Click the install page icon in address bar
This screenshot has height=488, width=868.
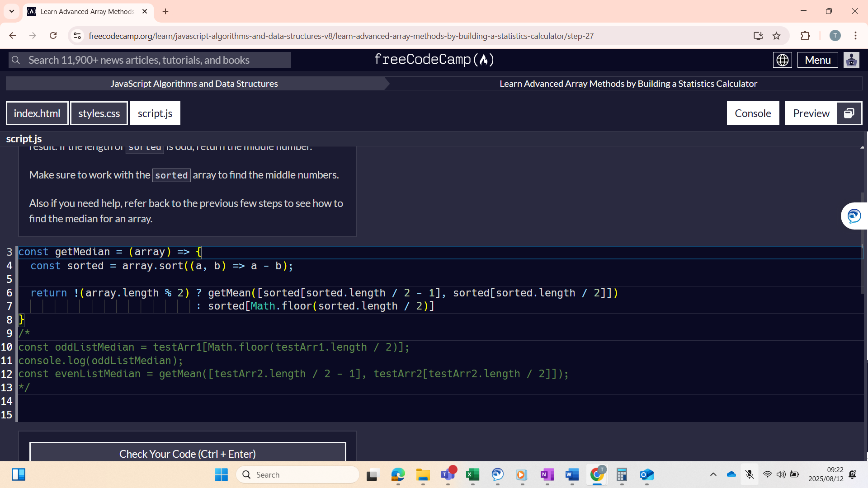click(759, 36)
